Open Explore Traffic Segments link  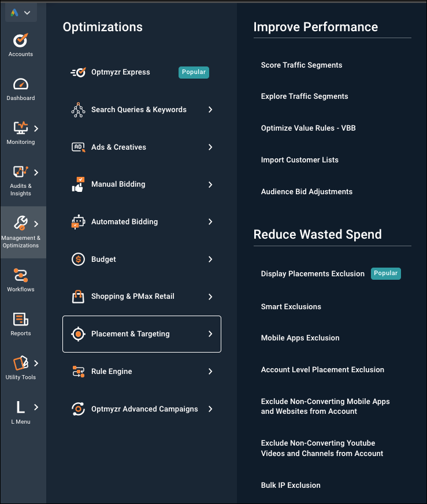pos(305,97)
